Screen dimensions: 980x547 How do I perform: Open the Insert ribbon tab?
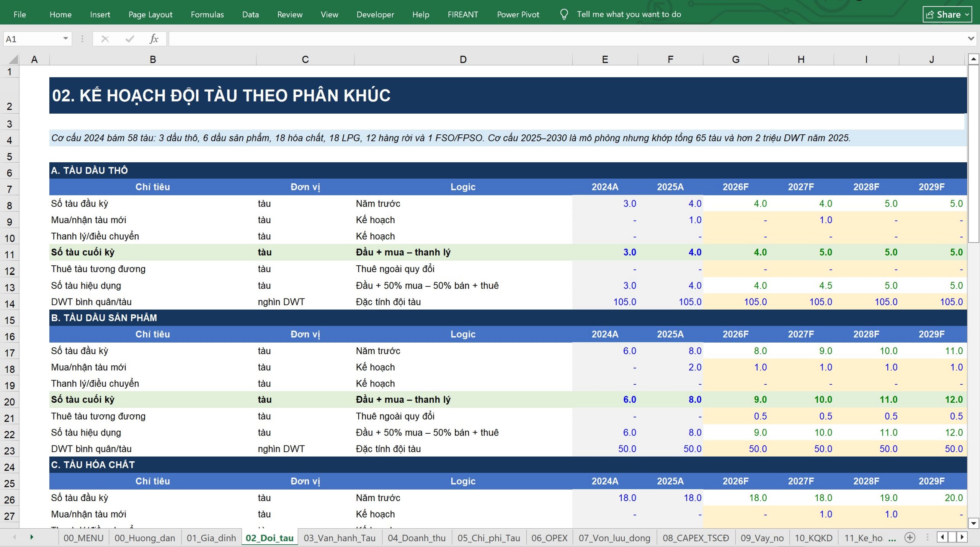(100, 15)
